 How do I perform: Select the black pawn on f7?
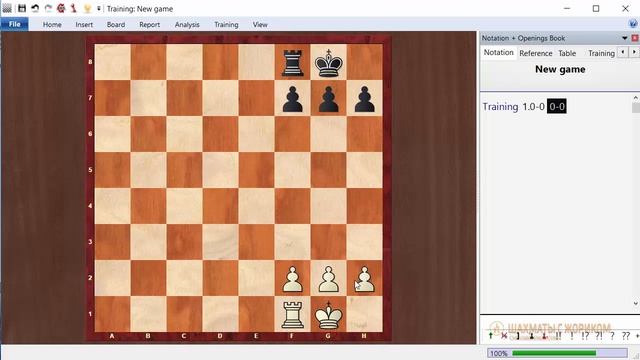point(293,99)
